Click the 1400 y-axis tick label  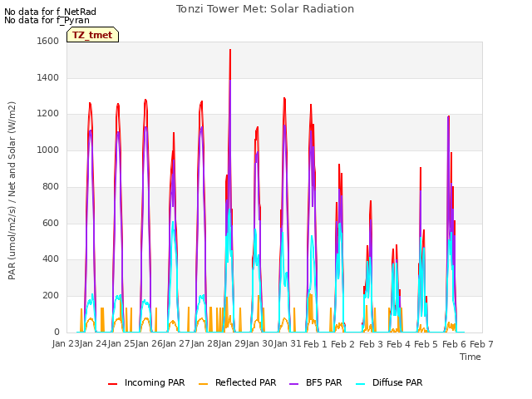tap(48, 77)
